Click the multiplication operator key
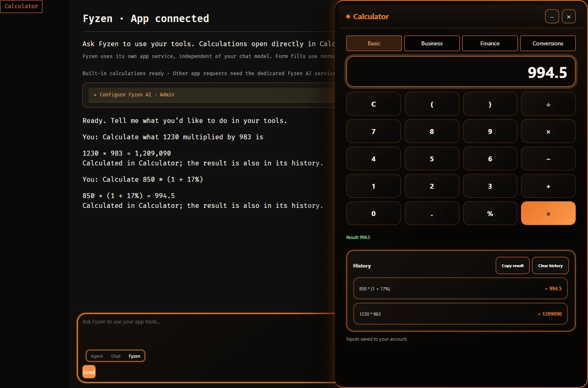This screenshot has width=588, height=388. pyautogui.click(x=548, y=132)
